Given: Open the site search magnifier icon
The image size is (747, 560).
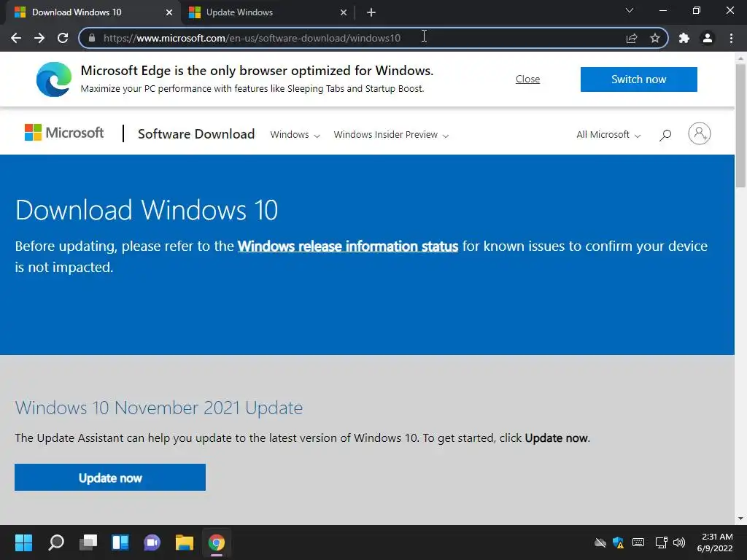Looking at the screenshot, I should tap(665, 135).
